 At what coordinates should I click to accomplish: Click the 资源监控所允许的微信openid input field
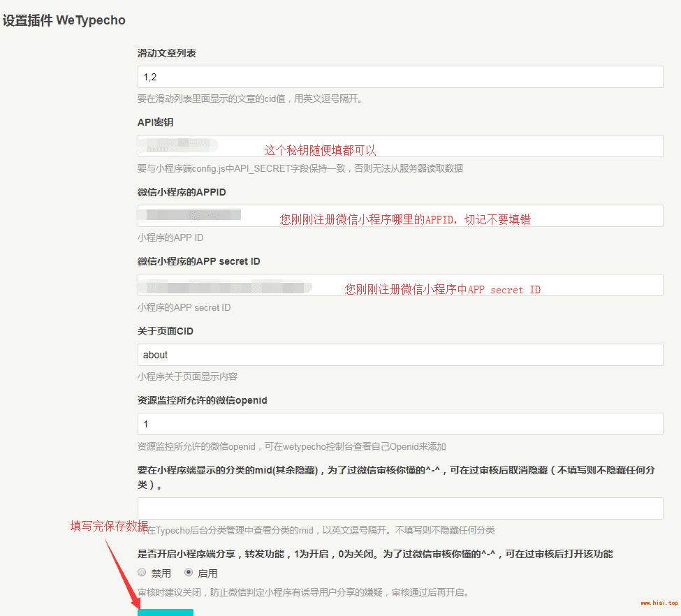point(400,424)
